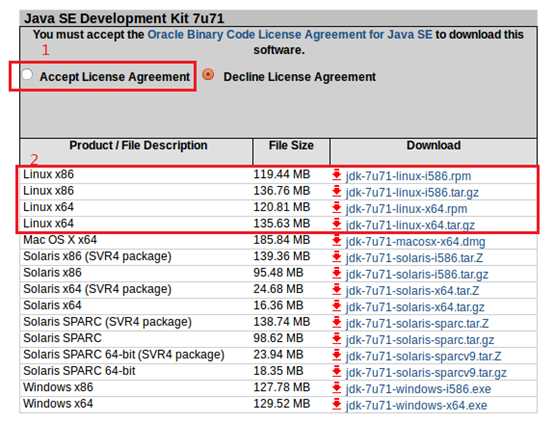Click download icon for jdk-7u71-solaris-x64.tar.Z
554x423 pixels.
pos(336,289)
